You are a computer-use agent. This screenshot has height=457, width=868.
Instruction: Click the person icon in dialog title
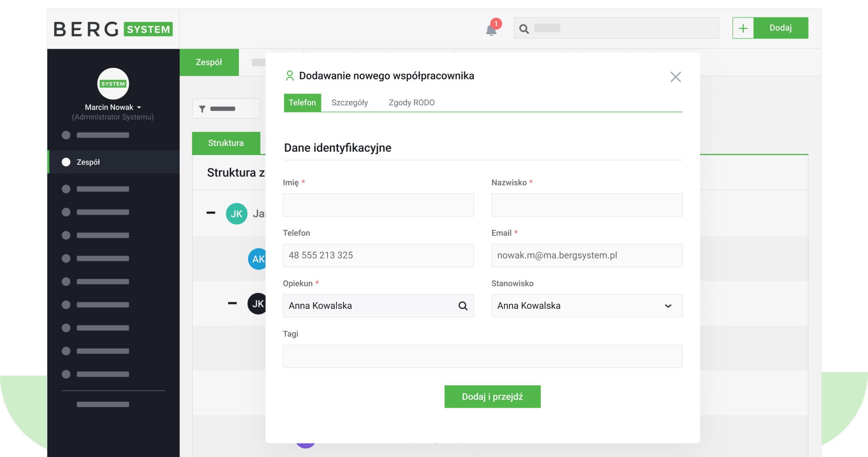pyautogui.click(x=290, y=76)
